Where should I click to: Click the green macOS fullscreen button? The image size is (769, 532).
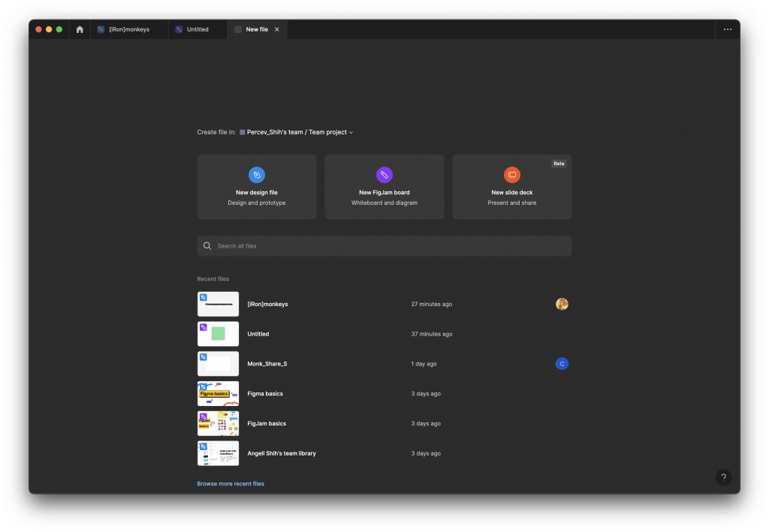(59, 29)
